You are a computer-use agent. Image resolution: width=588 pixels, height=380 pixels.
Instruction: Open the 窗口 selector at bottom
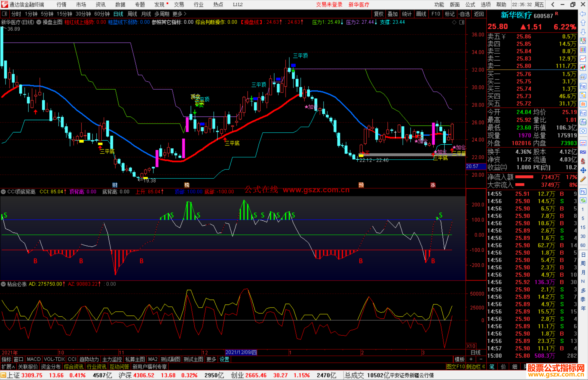pos(19,359)
